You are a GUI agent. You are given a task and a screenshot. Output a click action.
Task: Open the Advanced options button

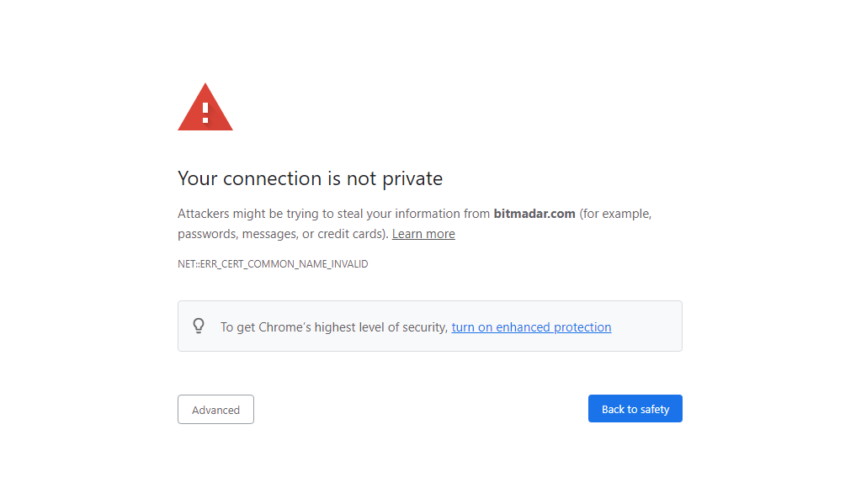[215, 410]
